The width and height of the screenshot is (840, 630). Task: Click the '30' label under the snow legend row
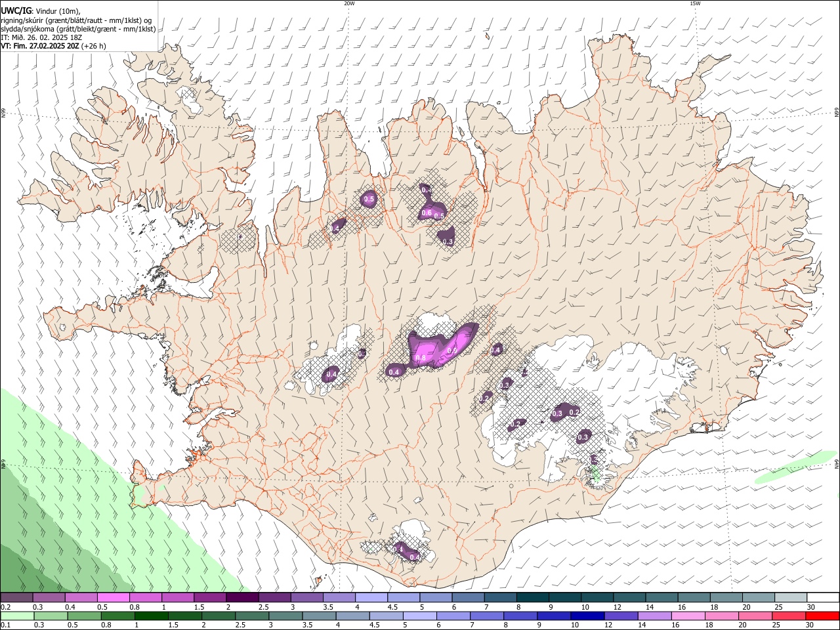(x=810, y=607)
